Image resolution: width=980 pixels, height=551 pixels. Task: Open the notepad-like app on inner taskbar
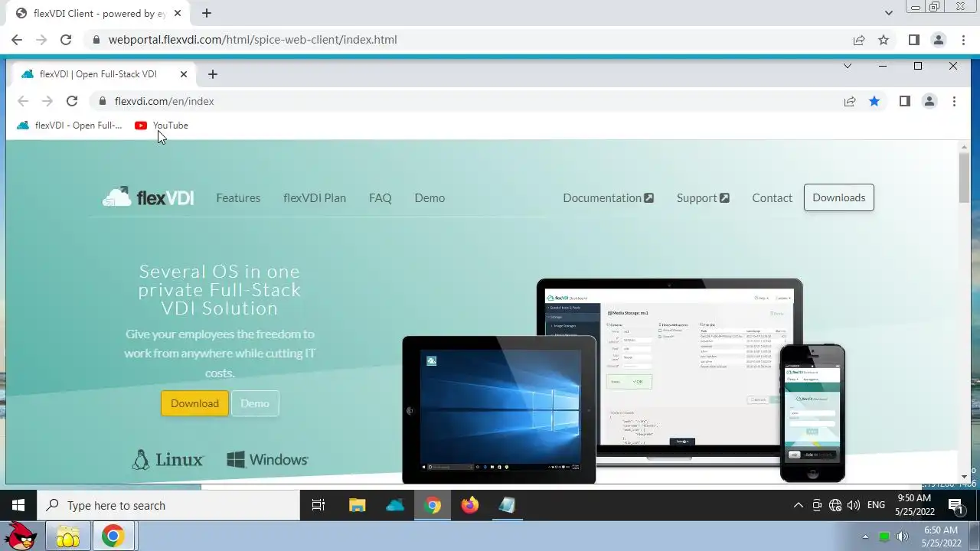[508, 505]
